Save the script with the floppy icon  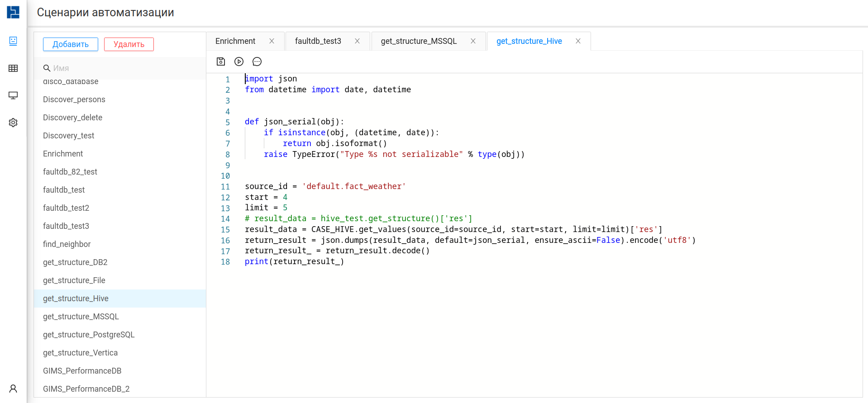click(x=221, y=62)
